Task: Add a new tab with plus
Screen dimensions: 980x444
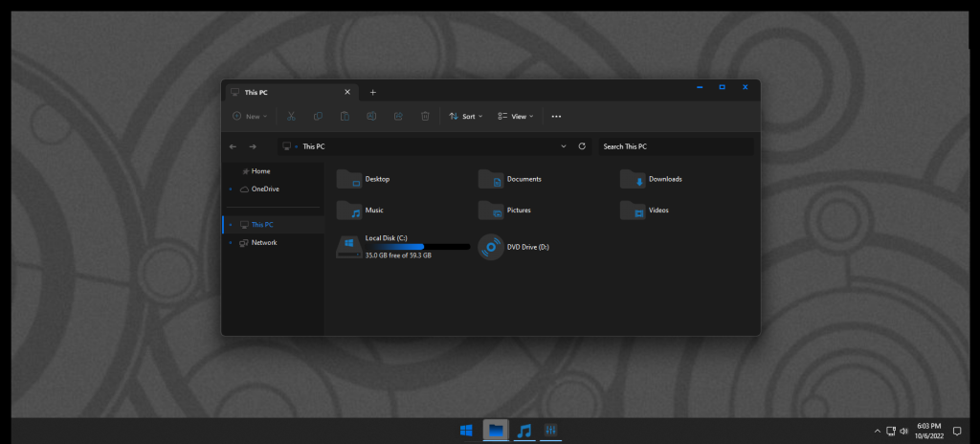Action: pos(373,92)
